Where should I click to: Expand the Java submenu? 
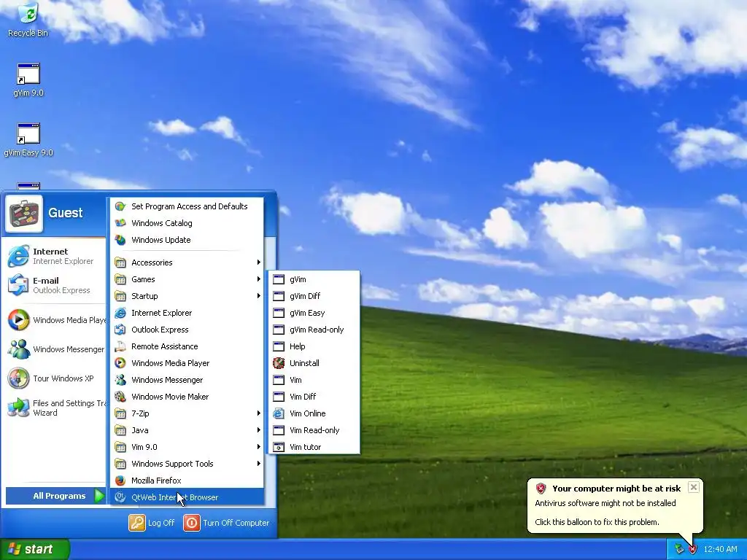tap(187, 430)
